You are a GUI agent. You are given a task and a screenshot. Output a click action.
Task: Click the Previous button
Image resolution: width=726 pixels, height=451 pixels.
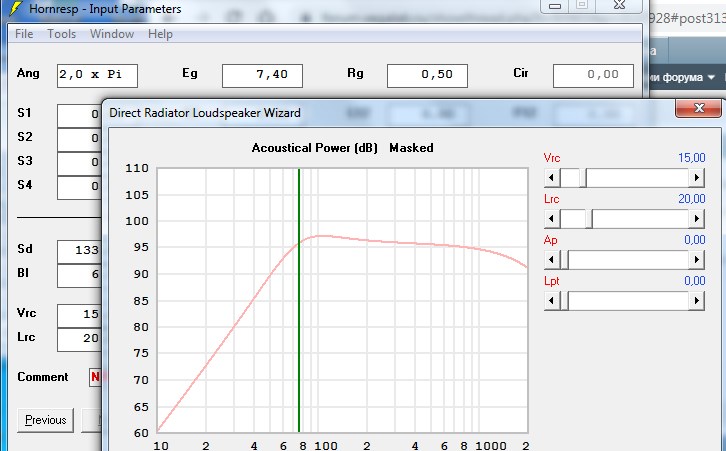pos(45,420)
